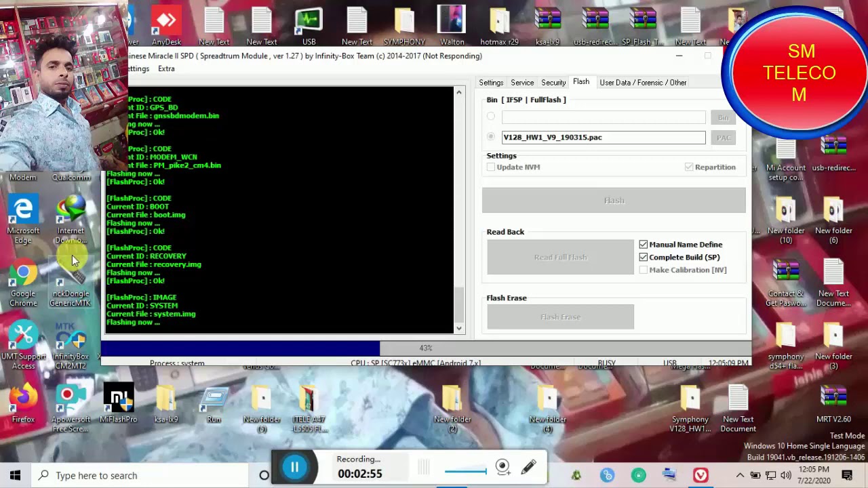Open User Data / Forensic / Other tab
This screenshot has height=488, width=868.
pos(643,83)
